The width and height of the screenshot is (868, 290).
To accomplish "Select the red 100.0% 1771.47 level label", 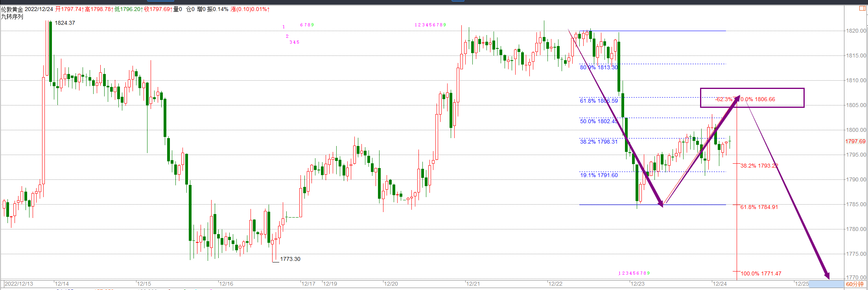I will (x=761, y=273).
